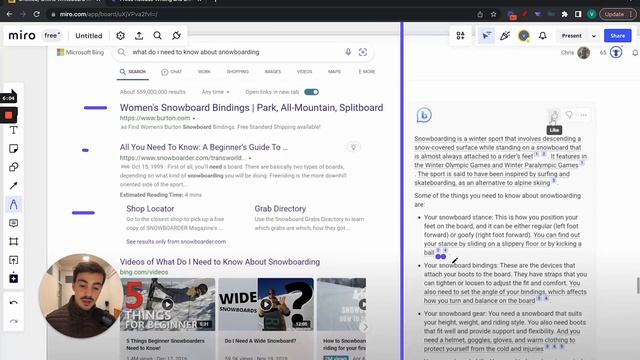Go back in browser
Screen dimensions: 640x360
click(x=9, y=14)
